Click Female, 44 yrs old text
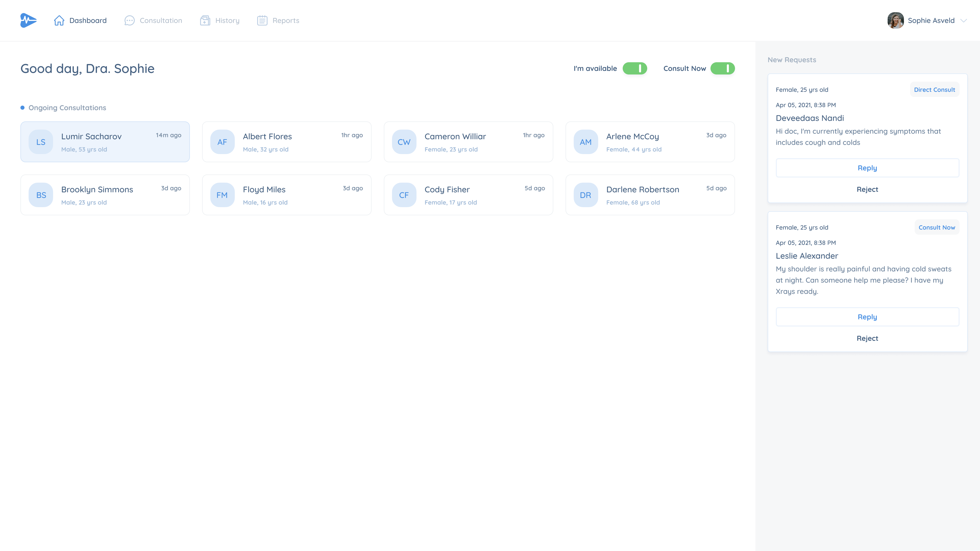Screen dimensions: 980x551 (x=634, y=149)
